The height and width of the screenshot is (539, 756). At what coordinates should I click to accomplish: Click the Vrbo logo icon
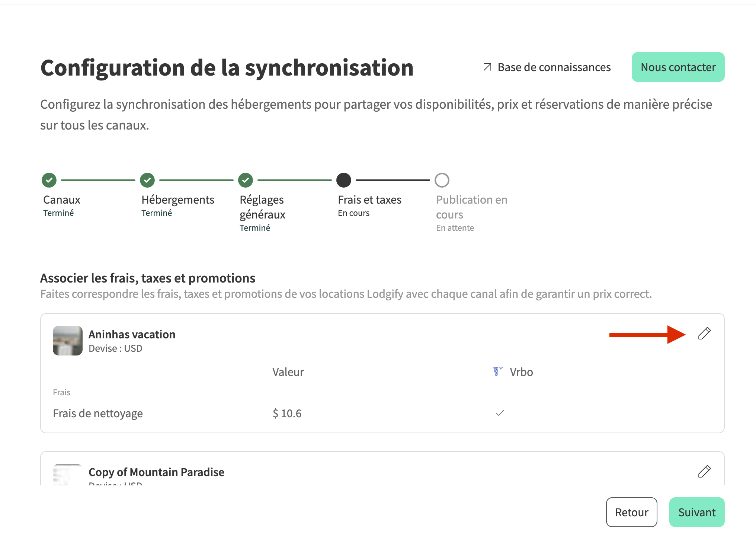pyautogui.click(x=497, y=371)
